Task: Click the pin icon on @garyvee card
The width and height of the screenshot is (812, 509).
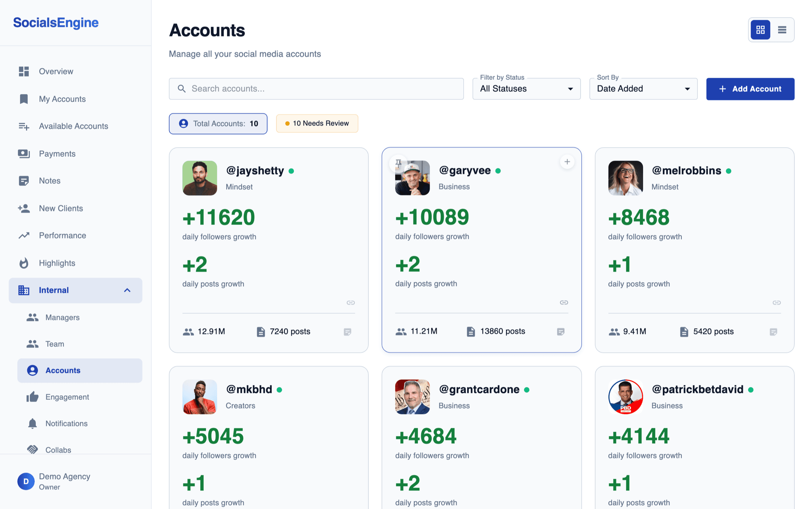Action: pos(398,163)
